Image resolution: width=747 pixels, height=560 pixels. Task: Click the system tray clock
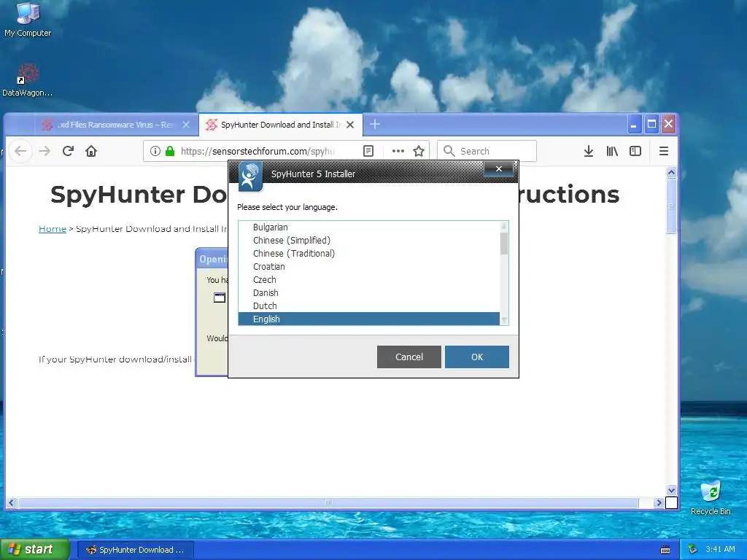pos(720,549)
